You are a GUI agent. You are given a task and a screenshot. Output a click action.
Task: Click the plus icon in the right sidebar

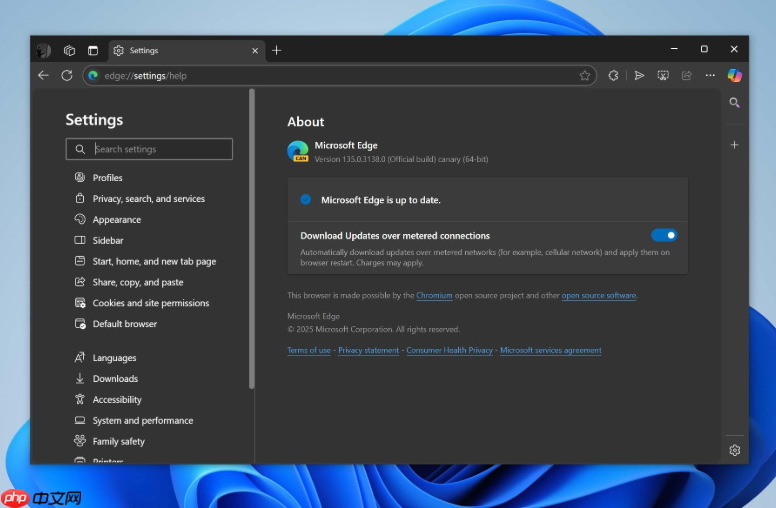pos(734,145)
